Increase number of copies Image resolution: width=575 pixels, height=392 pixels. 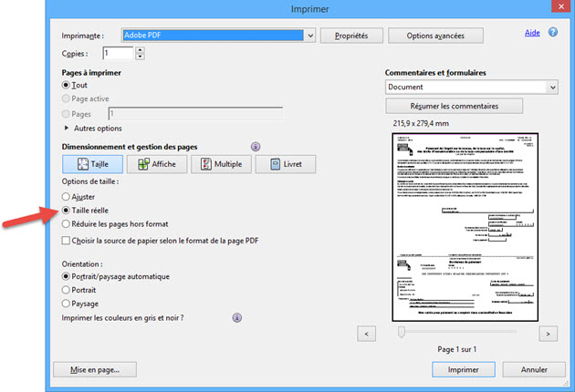pos(140,50)
